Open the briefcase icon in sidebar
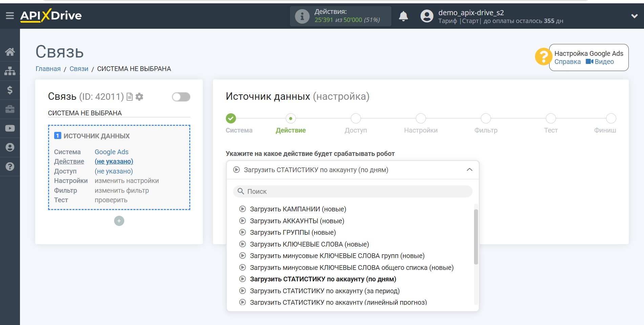The width and height of the screenshot is (644, 325). (x=10, y=109)
